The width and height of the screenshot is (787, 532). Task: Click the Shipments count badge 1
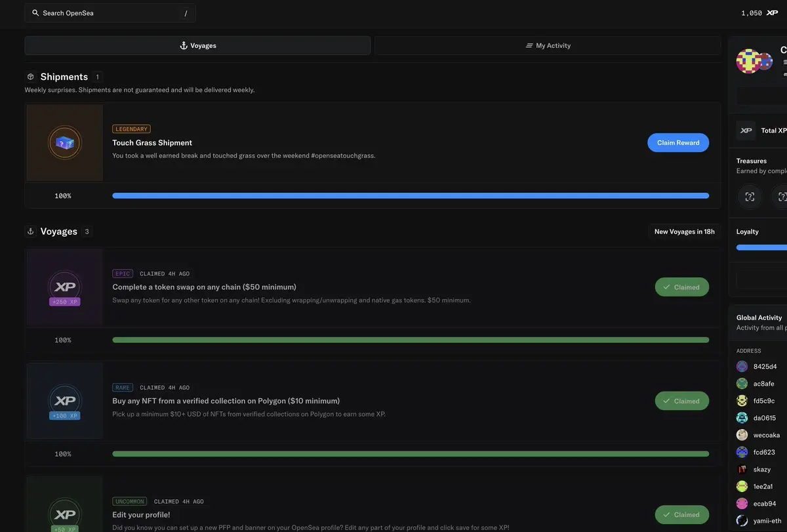[97, 77]
